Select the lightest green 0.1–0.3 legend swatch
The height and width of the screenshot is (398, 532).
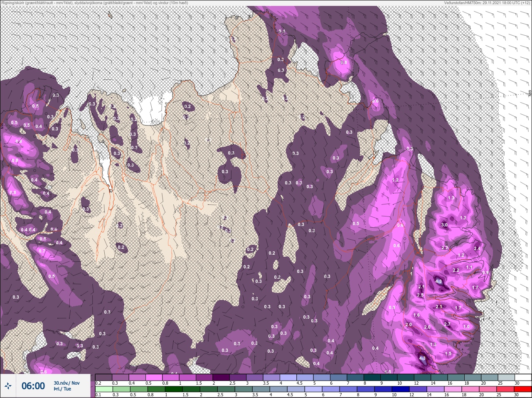click(x=104, y=389)
